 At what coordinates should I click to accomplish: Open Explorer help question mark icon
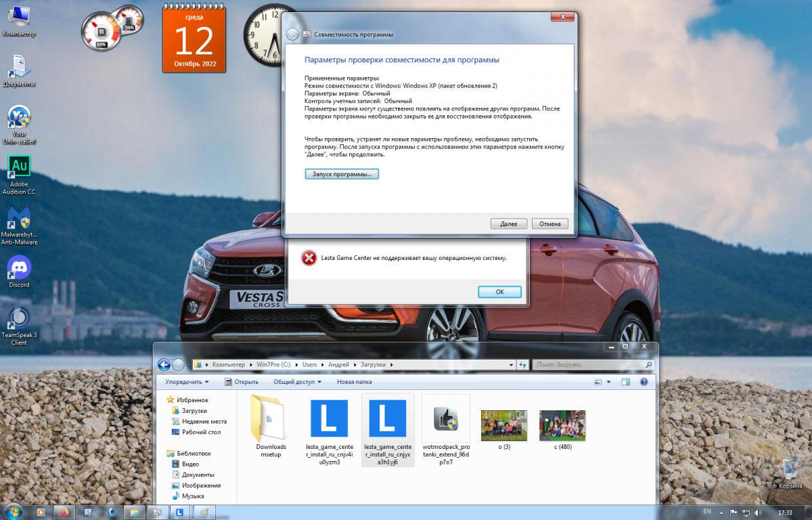pyautogui.click(x=644, y=382)
